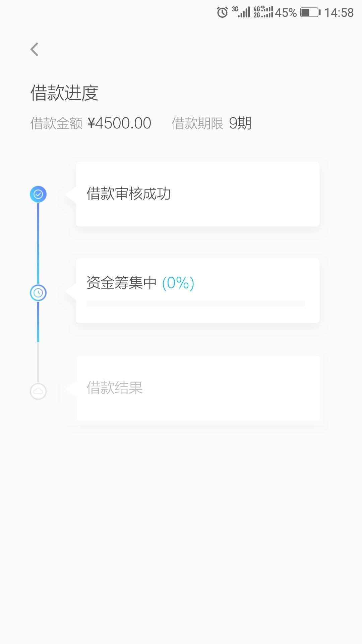Click the (0%) percentage label
The width and height of the screenshot is (362, 644).
(178, 283)
